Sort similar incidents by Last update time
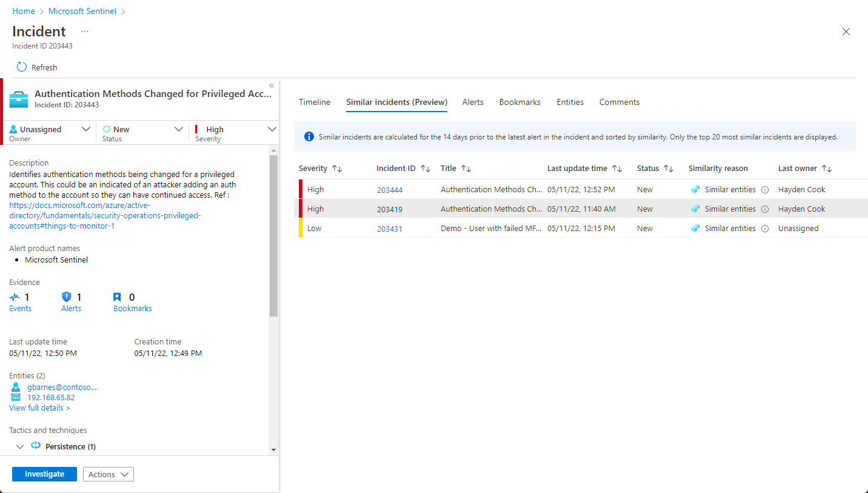The width and height of the screenshot is (868, 493). click(x=617, y=169)
